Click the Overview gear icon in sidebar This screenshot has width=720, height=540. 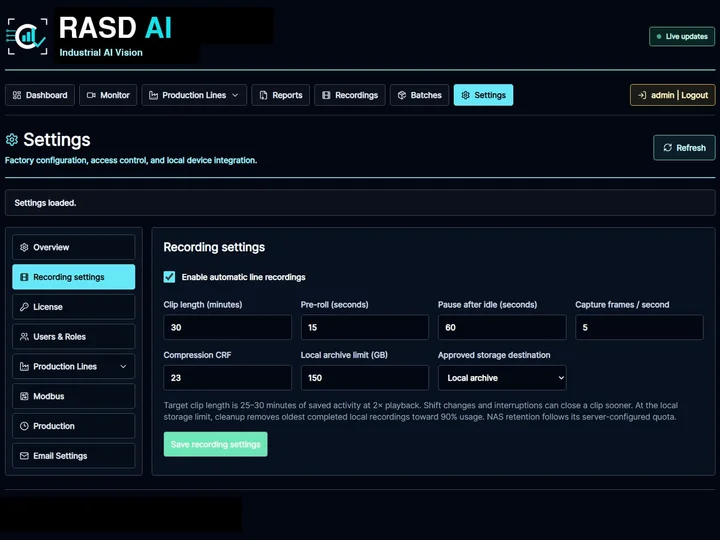24,247
